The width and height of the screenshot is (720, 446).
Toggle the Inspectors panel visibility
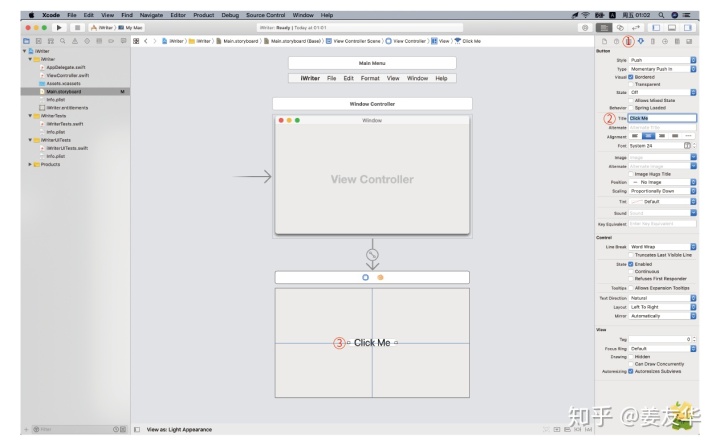tap(687, 28)
